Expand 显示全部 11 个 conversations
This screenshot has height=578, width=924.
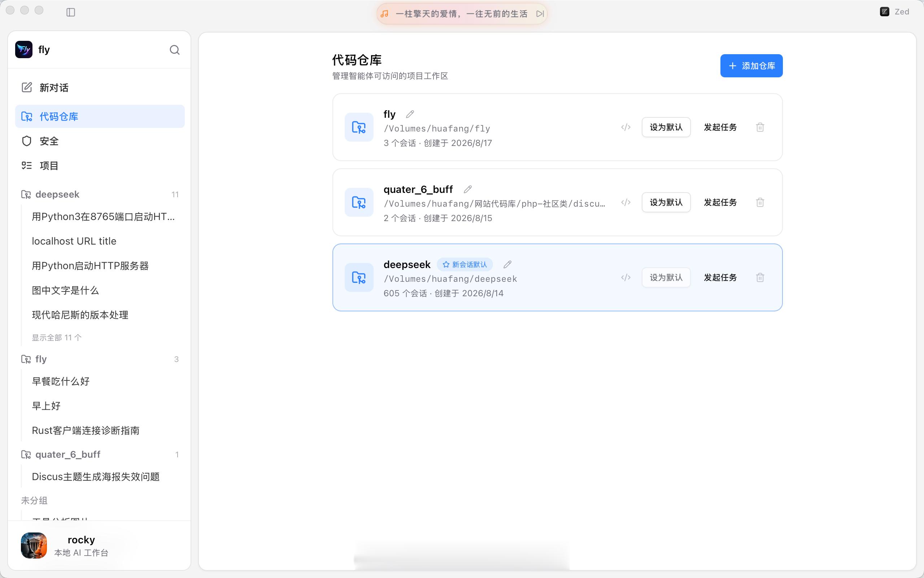57,337
